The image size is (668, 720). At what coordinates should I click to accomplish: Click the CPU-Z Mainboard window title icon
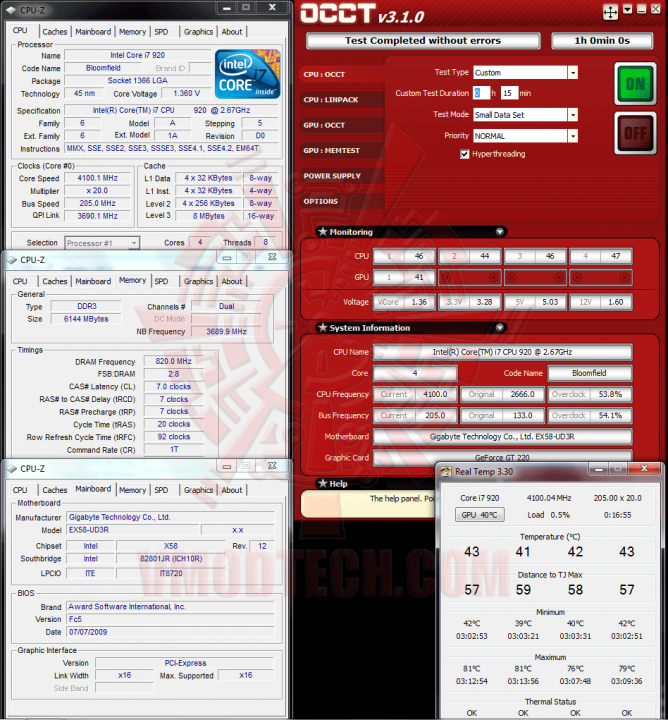11,468
